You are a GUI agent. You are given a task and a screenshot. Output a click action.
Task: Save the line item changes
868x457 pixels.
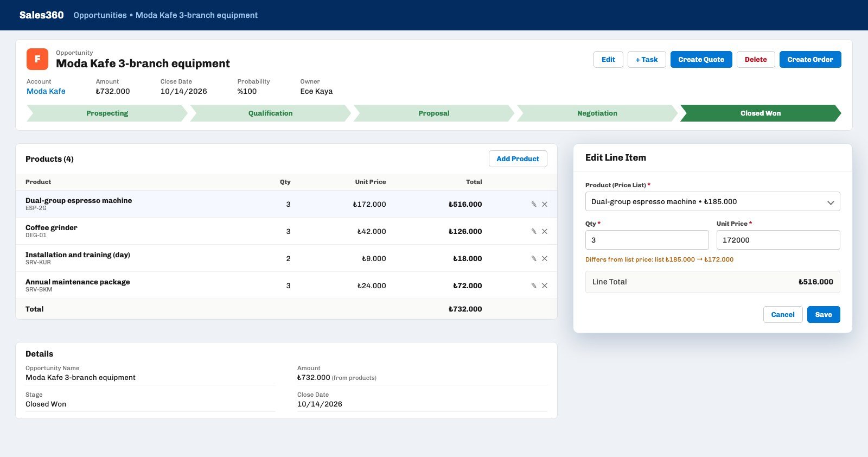point(824,314)
